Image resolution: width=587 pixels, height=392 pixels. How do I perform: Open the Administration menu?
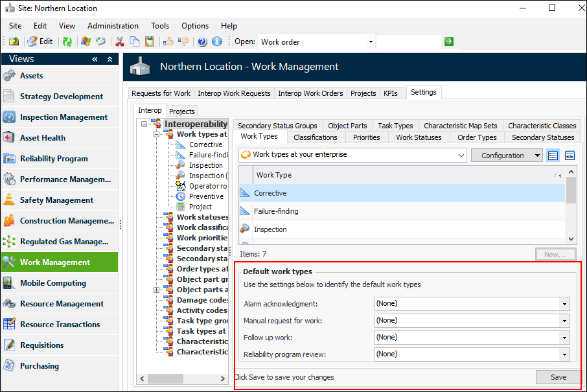(x=113, y=26)
